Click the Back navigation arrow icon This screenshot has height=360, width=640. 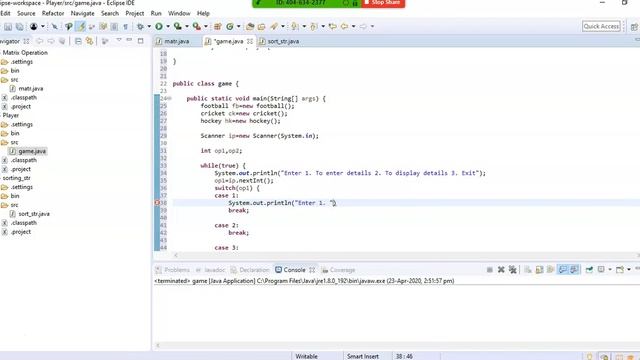(x=344, y=27)
